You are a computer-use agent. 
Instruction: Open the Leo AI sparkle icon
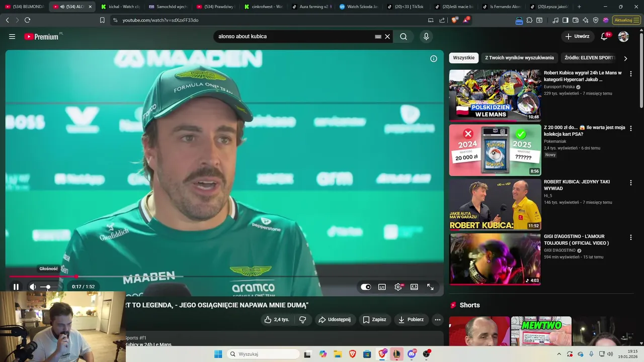586,20
